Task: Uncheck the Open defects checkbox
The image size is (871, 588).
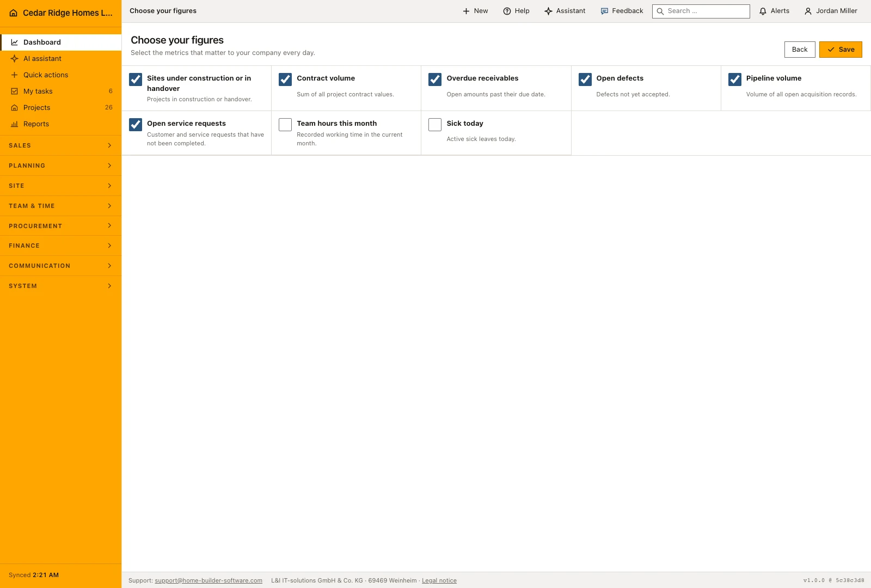Action: coord(585,79)
